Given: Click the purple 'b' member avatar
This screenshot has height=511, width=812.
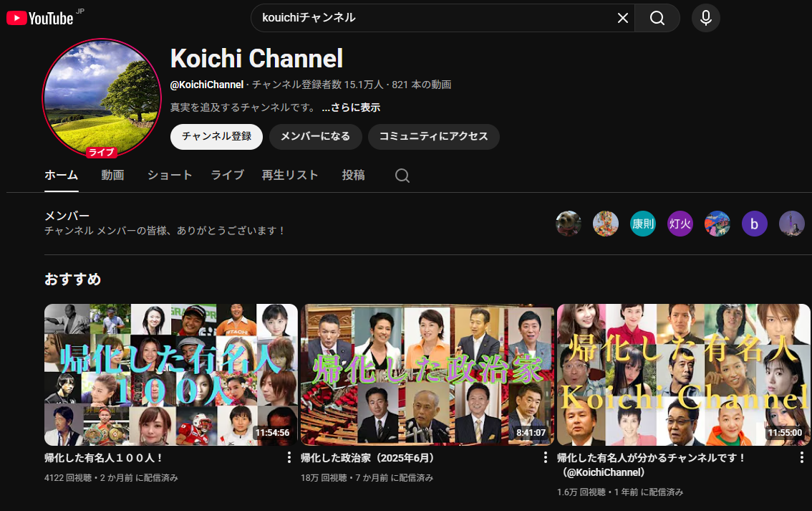Looking at the screenshot, I should pyautogui.click(x=754, y=224).
